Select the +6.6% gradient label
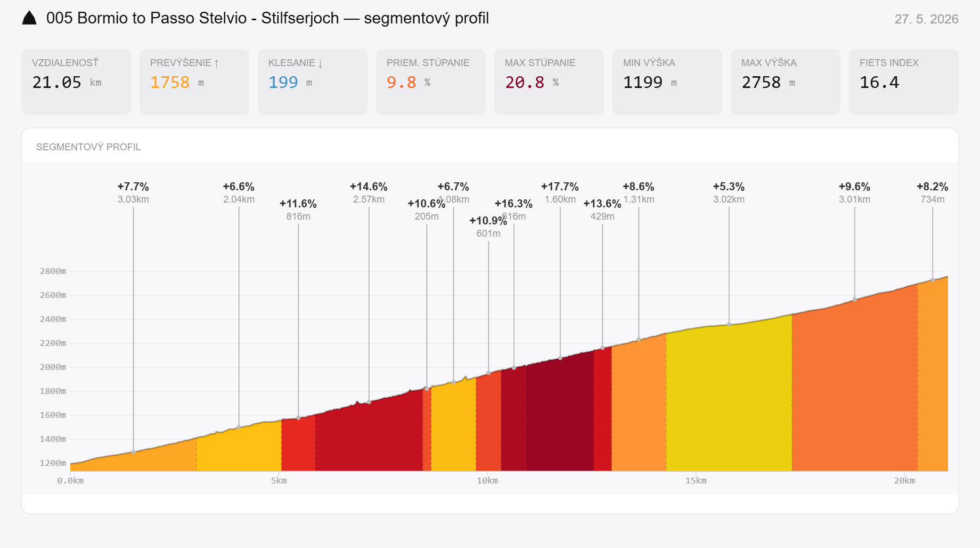Image resolution: width=980 pixels, height=548 pixels. pyautogui.click(x=239, y=187)
